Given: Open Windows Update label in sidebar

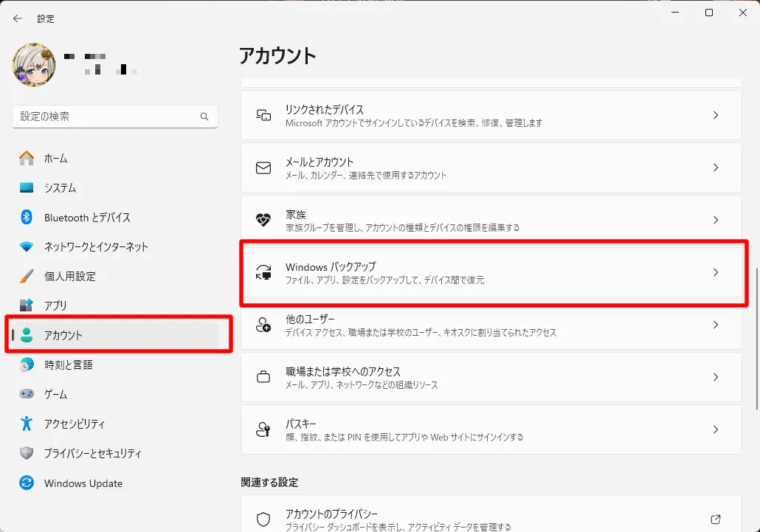Looking at the screenshot, I should click(83, 483).
